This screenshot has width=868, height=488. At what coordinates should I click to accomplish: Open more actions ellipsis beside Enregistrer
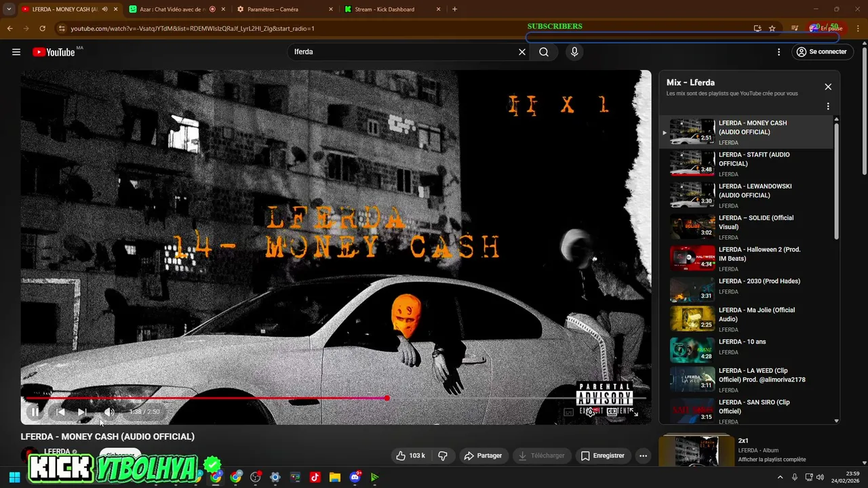click(x=643, y=455)
